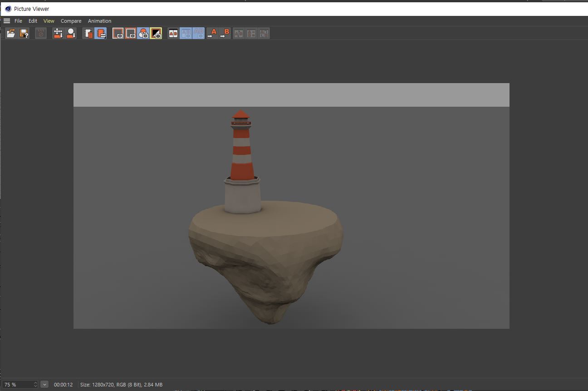Open the View menu
Image resolution: width=588 pixels, height=391 pixels.
[x=49, y=21]
